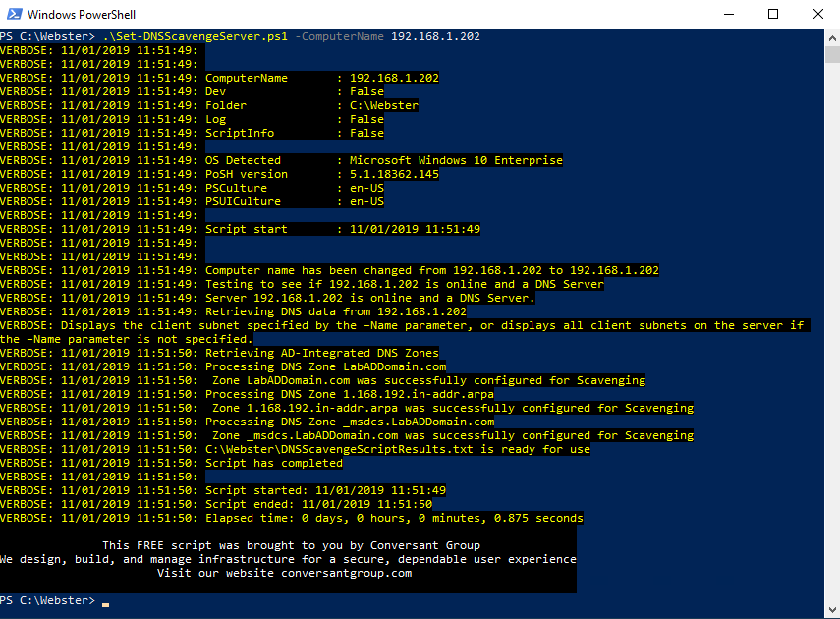Click the Elapsed time output line
This screenshot has width=840, height=619.
pyautogui.click(x=393, y=518)
